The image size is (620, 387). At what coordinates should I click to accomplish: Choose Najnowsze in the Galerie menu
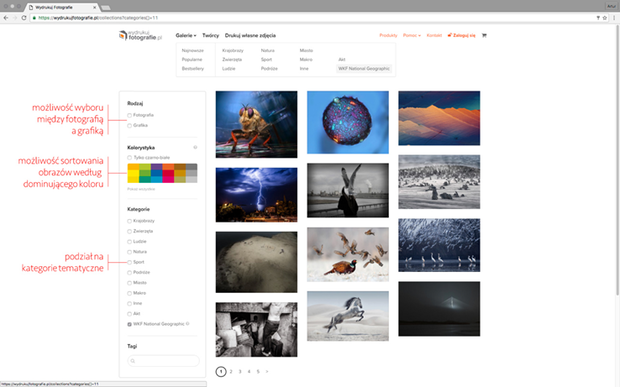click(x=193, y=50)
